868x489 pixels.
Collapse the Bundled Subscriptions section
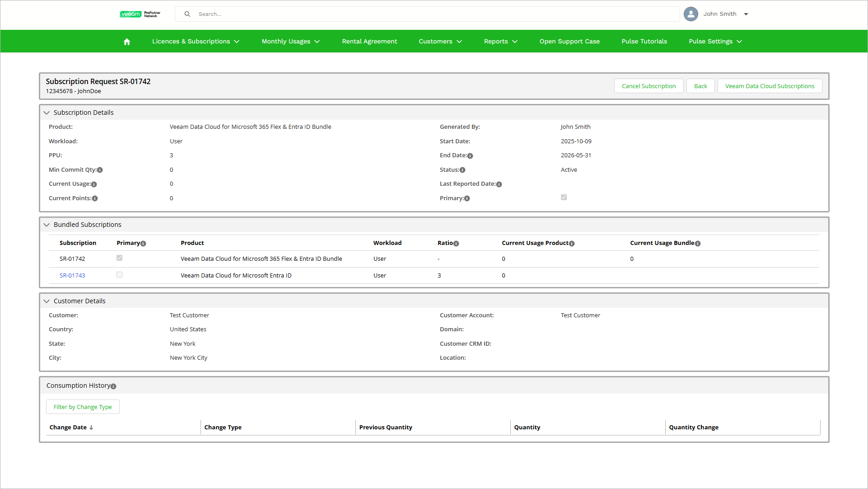click(47, 225)
